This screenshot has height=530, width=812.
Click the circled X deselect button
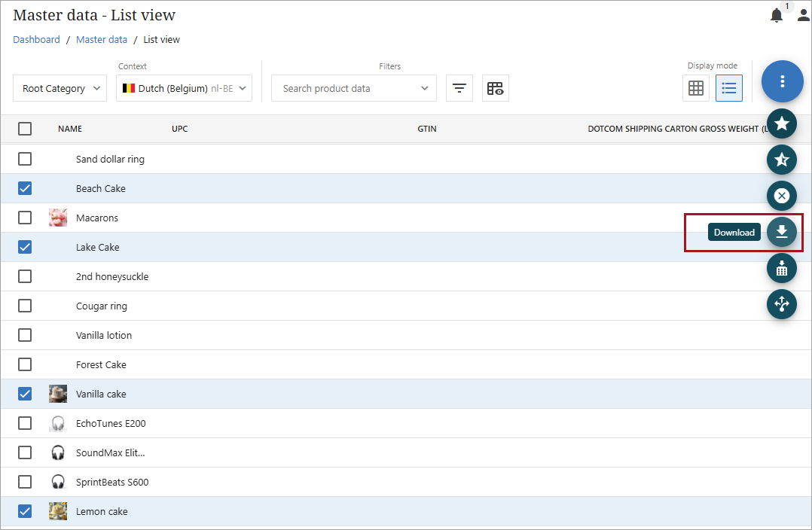tap(781, 196)
